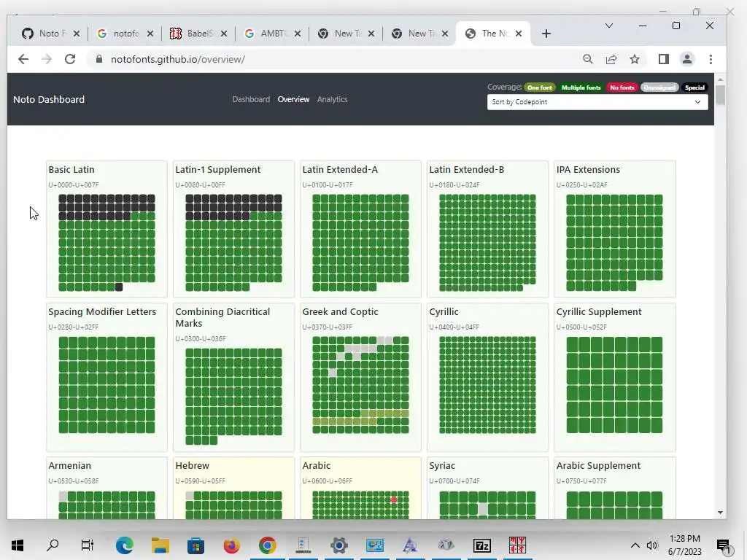
Task: Click the scrollbar down arrow
Action: (x=720, y=513)
